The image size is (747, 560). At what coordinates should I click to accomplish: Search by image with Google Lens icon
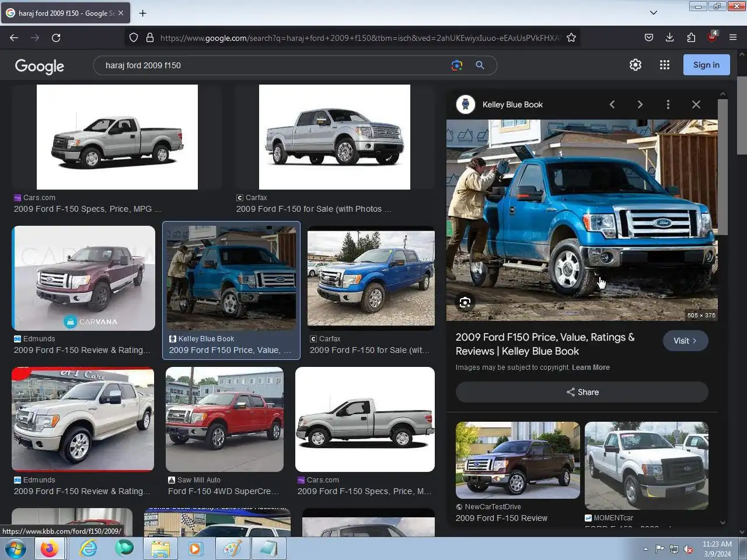[457, 65]
